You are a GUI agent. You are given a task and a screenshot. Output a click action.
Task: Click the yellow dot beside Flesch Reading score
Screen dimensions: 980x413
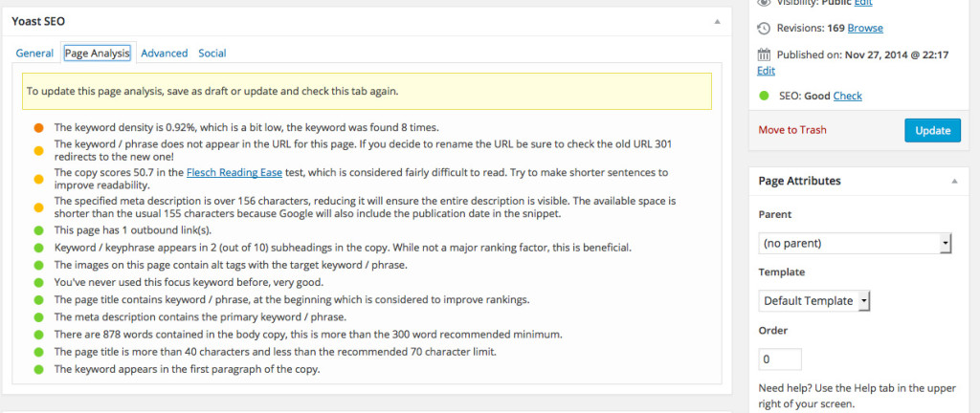pos(38,179)
